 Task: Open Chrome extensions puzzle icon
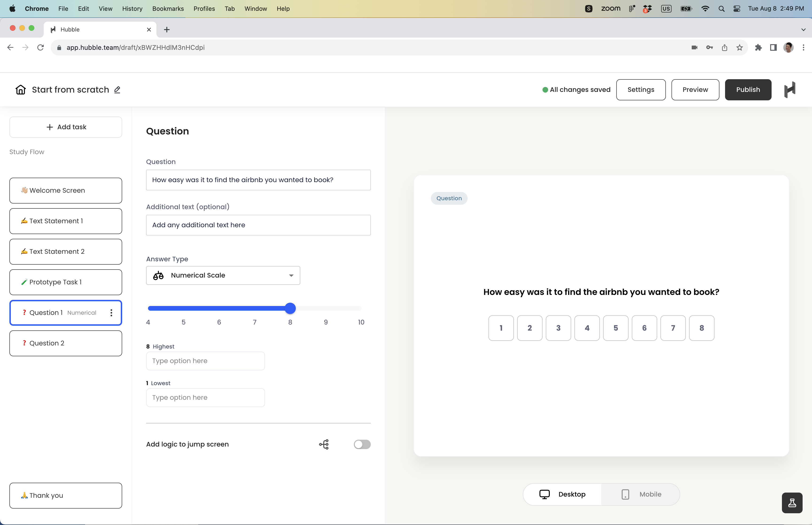758,47
